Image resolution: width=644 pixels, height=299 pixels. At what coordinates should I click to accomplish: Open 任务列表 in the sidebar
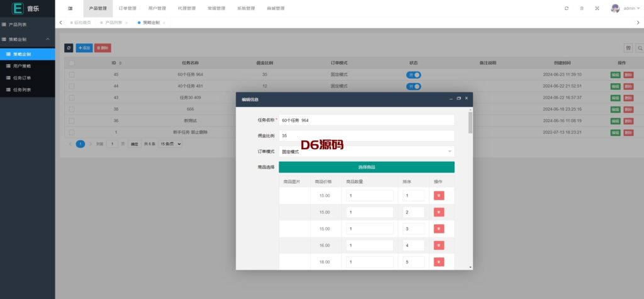click(28, 89)
